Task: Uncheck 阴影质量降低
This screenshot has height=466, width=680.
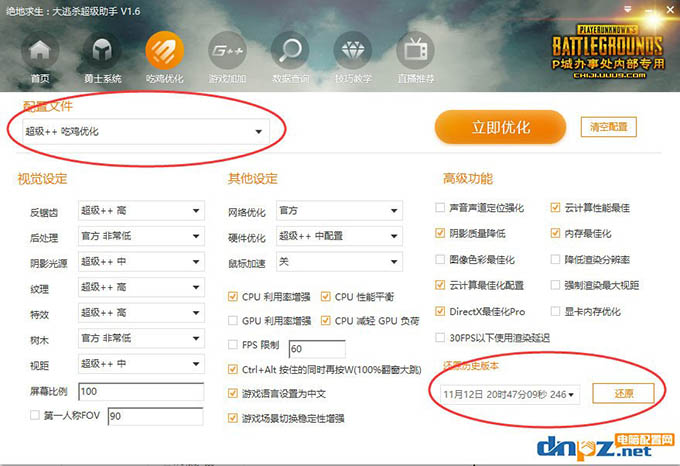Action: (x=440, y=233)
